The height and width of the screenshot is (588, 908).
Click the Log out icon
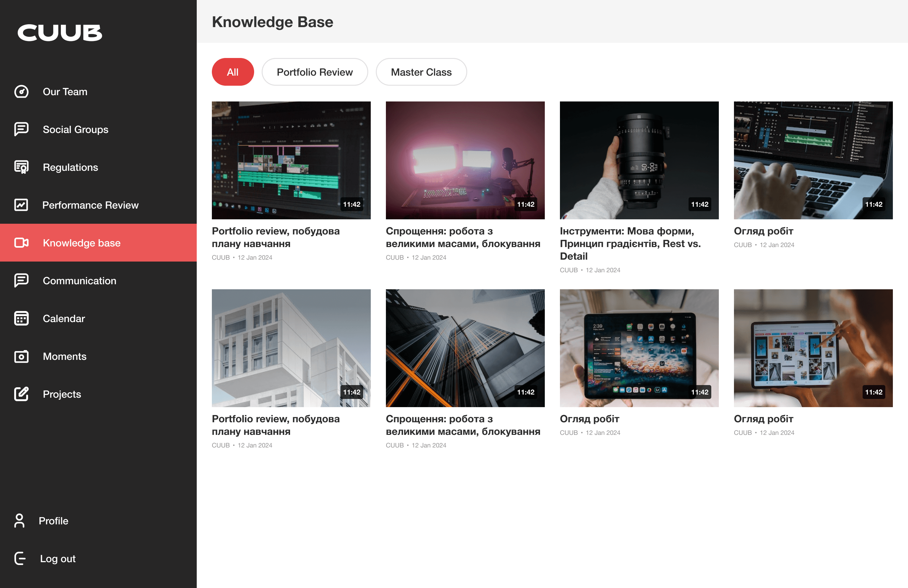tap(20, 558)
